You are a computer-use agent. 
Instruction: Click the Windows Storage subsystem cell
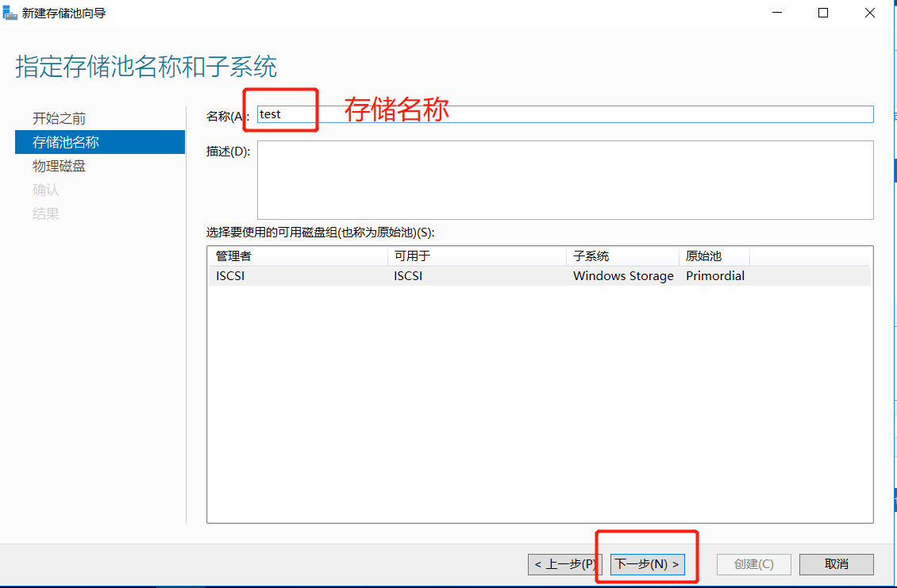(623, 275)
